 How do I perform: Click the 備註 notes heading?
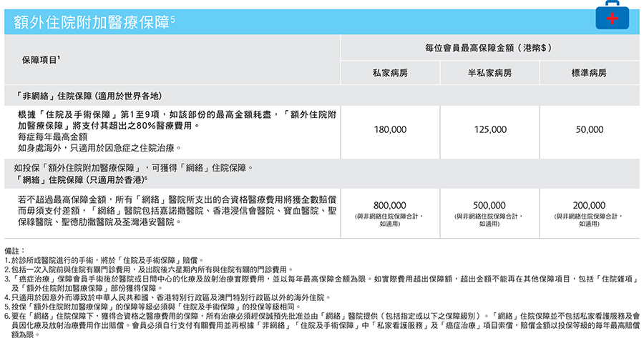tap(14, 251)
